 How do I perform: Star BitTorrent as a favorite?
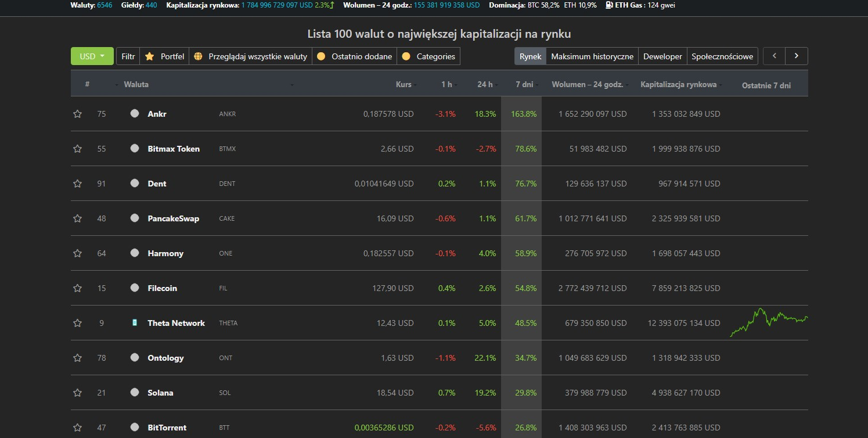tap(77, 428)
